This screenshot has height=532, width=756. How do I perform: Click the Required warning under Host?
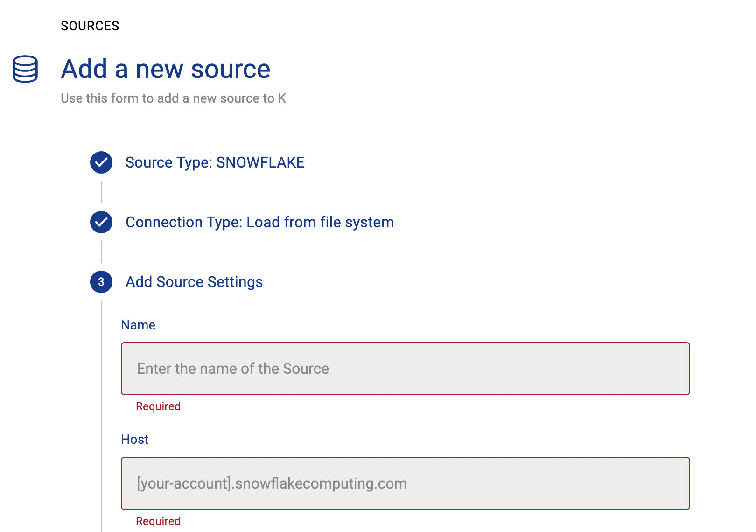[158, 521]
